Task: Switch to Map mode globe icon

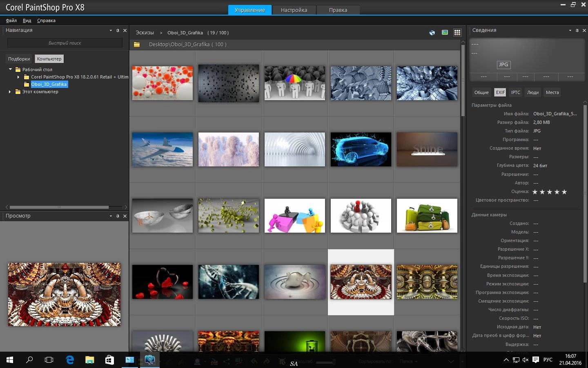Action: 432,33
